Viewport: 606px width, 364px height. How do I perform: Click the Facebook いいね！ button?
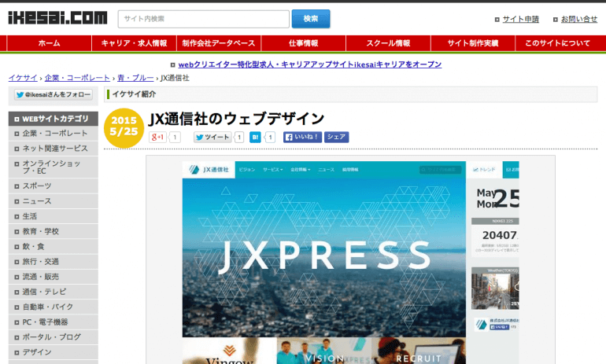click(302, 137)
